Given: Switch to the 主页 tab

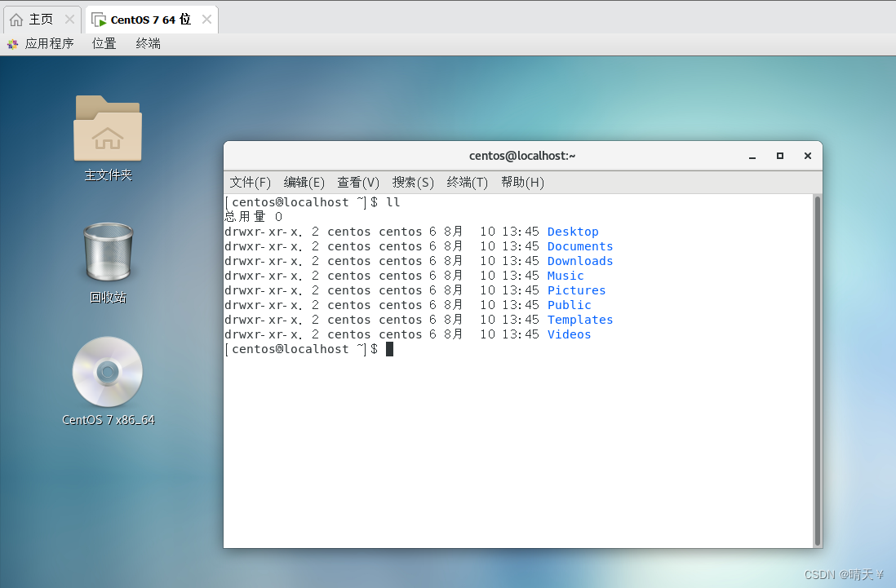Looking at the screenshot, I should click(41, 20).
